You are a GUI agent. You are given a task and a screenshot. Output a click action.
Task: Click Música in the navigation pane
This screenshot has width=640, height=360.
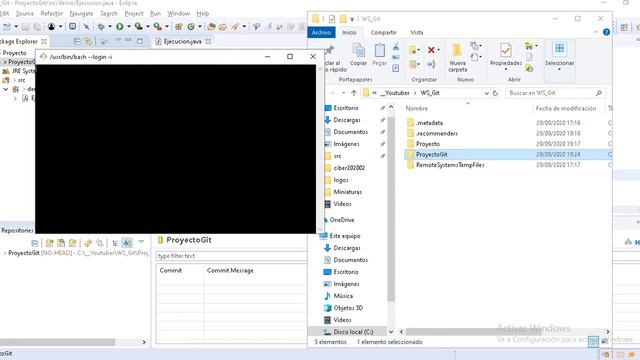tap(343, 296)
